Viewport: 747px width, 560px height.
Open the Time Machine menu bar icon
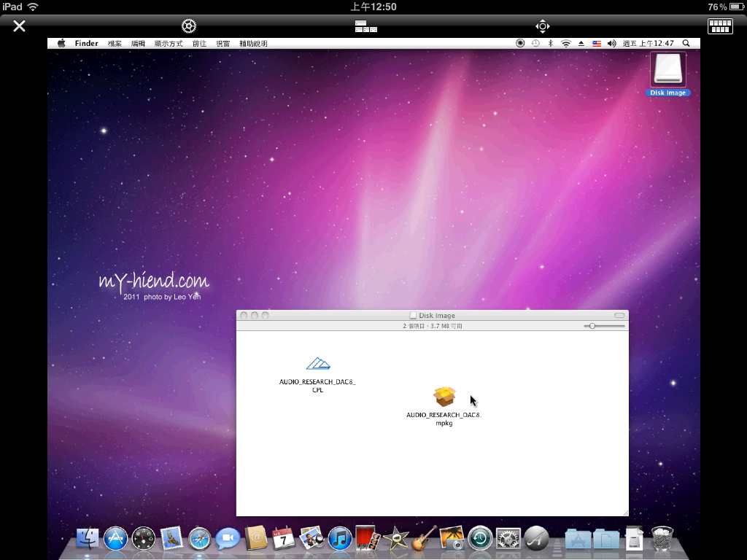pos(535,43)
